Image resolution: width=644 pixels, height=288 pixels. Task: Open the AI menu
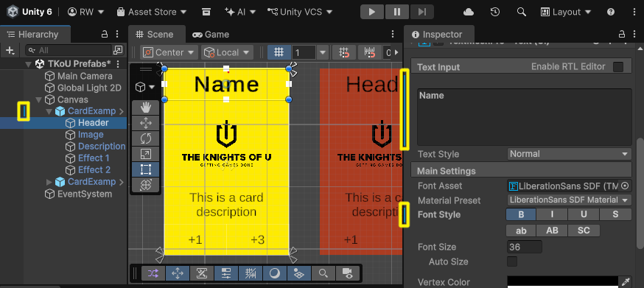(240, 12)
